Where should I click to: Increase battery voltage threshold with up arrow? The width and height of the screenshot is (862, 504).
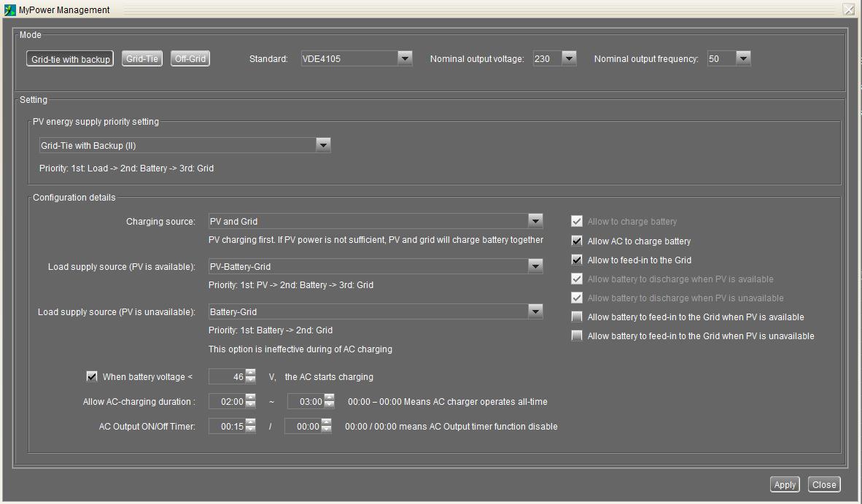(x=251, y=373)
